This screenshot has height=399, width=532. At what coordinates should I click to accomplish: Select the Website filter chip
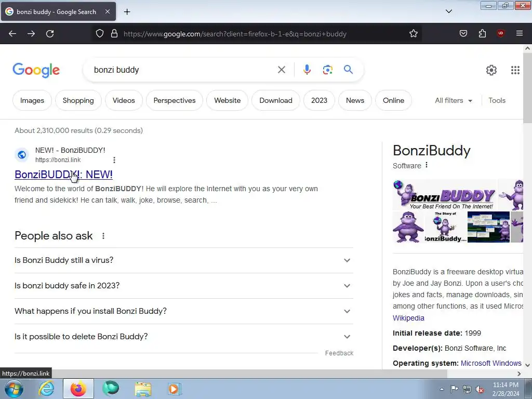tap(228, 100)
